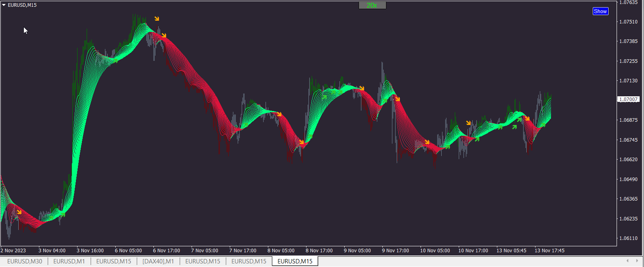
Task: Click the 2 Nov 2023 date label
Action: click(x=14, y=251)
